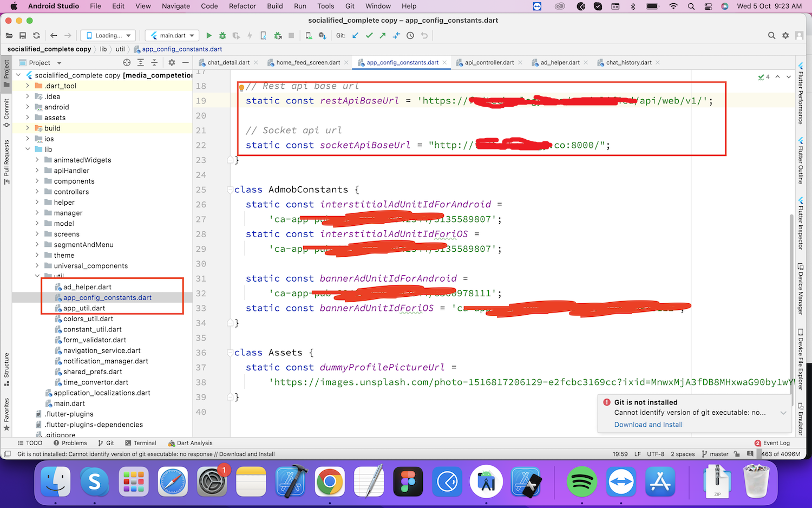Click the editor vertical scrollbar
Image resolution: width=812 pixels, height=508 pixels.
(x=791, y=309)
